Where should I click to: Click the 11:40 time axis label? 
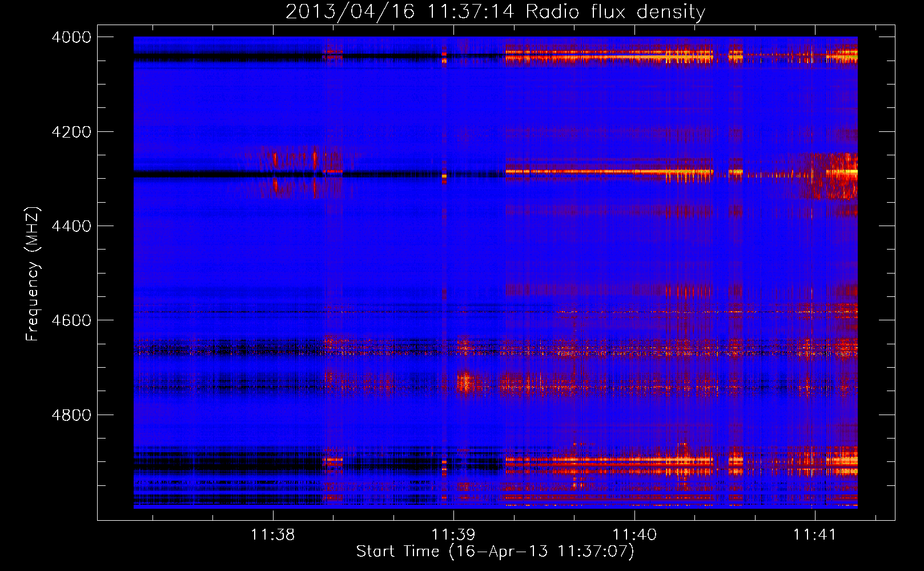[634, 535]
